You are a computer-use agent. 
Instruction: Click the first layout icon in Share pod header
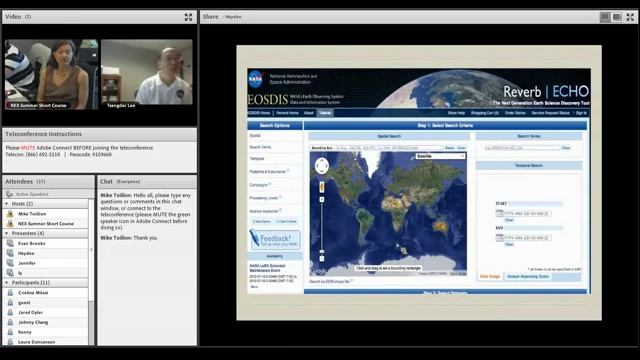click(605, 17)
